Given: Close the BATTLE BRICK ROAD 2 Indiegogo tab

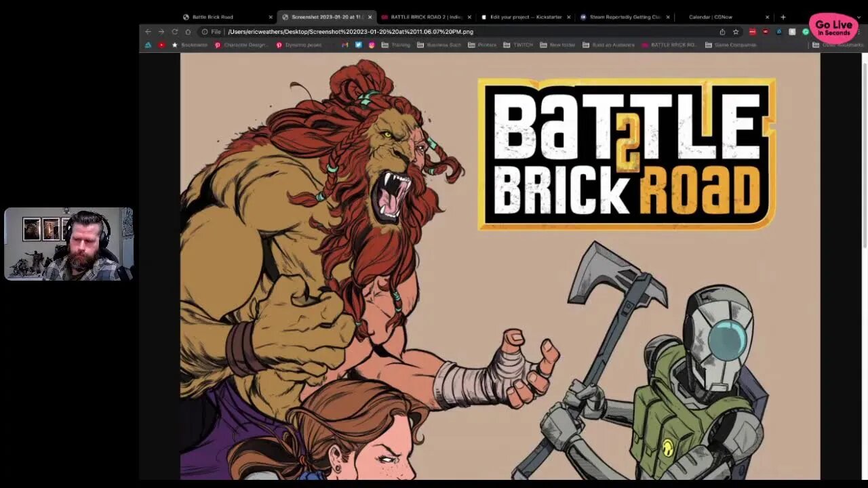Looking at the screenshot, I should tap(469, 17).
